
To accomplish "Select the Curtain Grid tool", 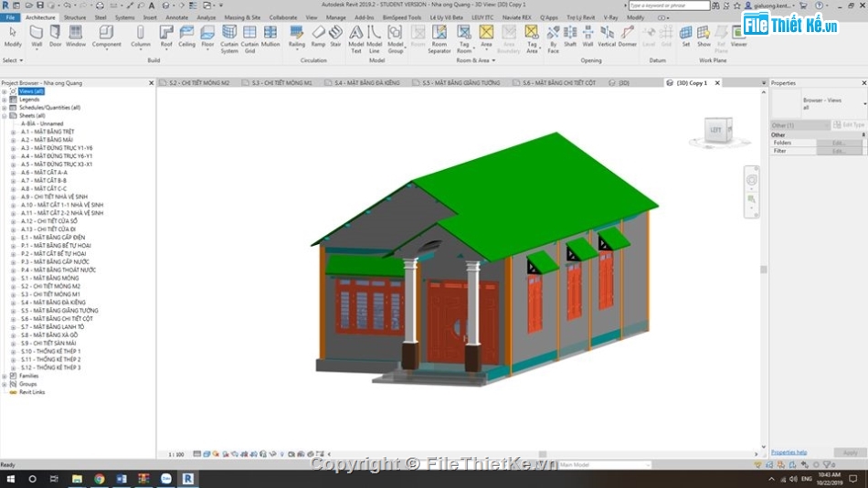I will (249, 38).
